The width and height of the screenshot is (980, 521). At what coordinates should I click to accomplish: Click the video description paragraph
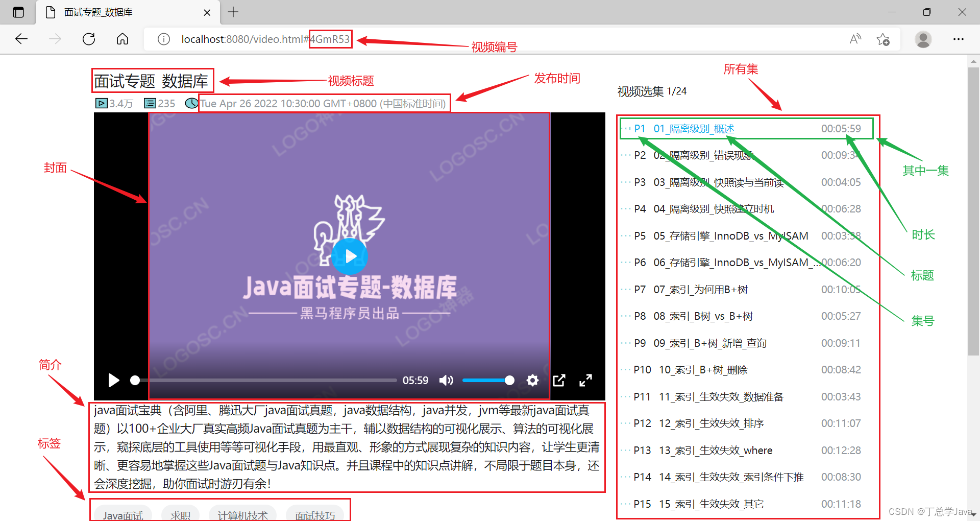[347, 447]
